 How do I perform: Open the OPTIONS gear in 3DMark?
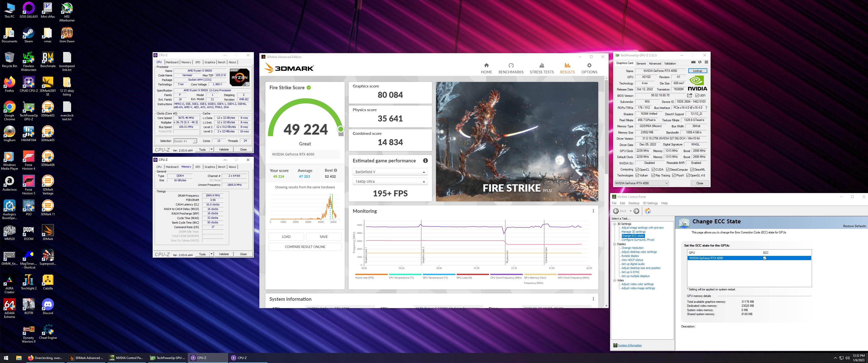tap(589, 65)
